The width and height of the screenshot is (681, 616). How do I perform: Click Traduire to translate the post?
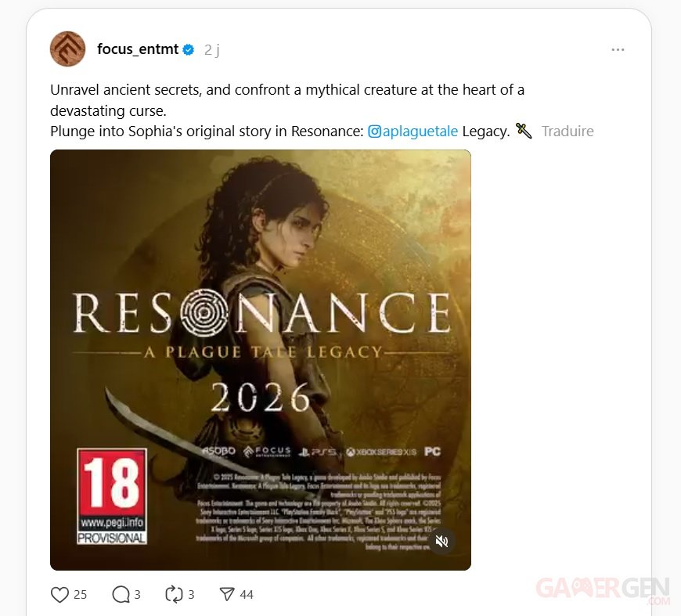567,131
